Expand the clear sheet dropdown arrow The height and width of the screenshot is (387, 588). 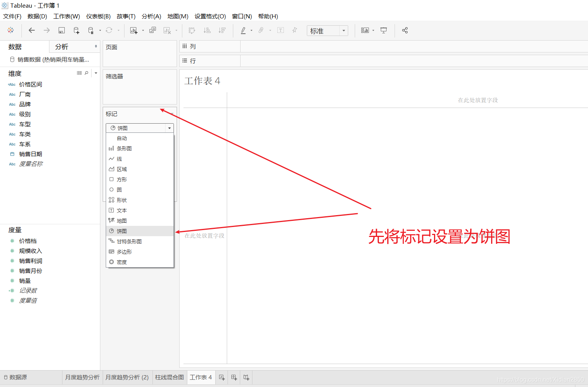pos(176,30)
